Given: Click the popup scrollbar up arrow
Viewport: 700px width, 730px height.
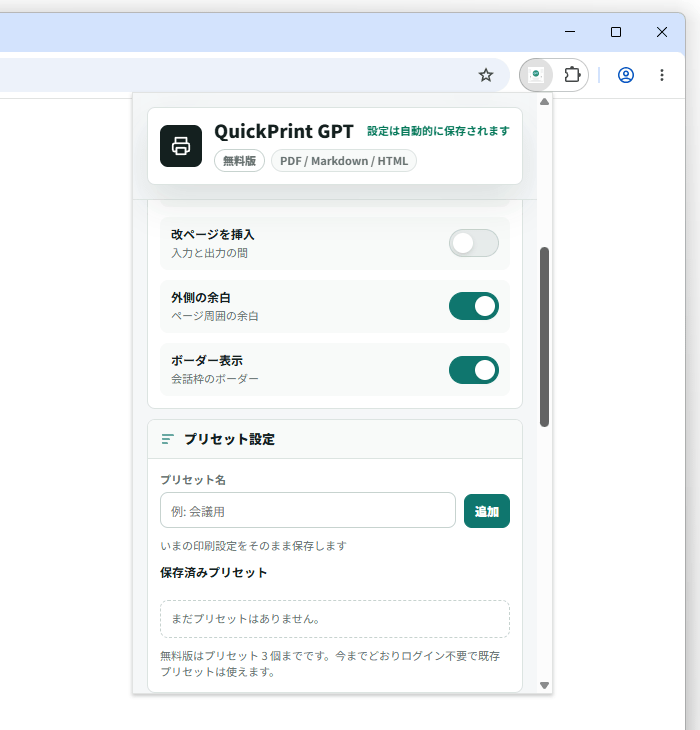Looking at the screenshot, I should pos(545,101).
